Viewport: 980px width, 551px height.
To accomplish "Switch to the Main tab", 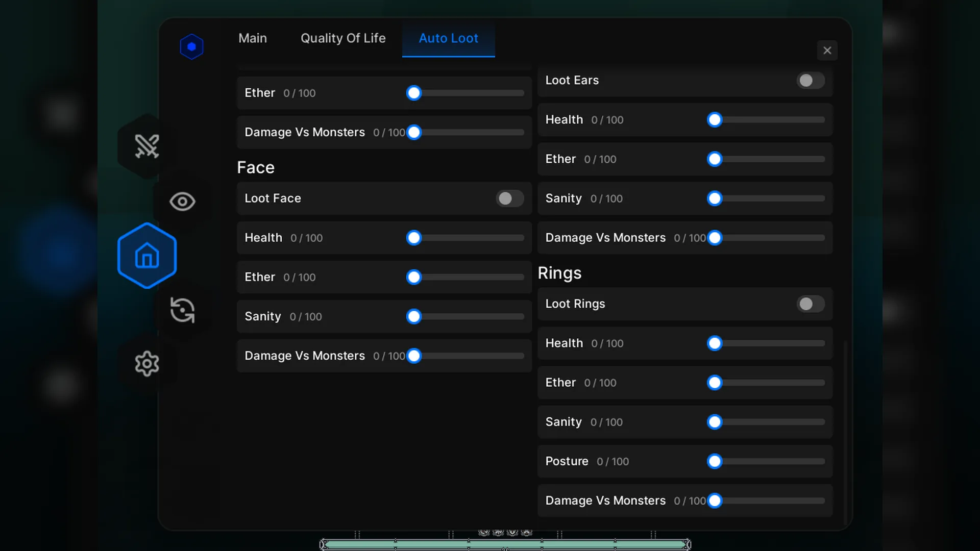I will [x=253, y=38].
